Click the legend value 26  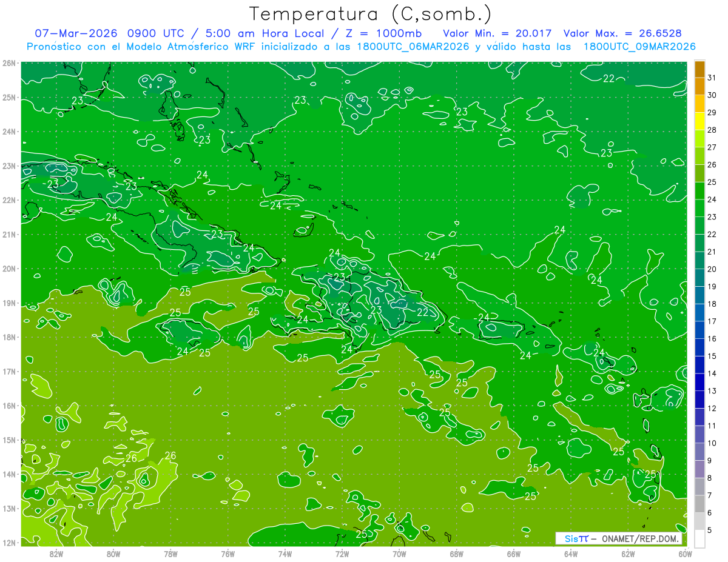(x=712, y=165)
